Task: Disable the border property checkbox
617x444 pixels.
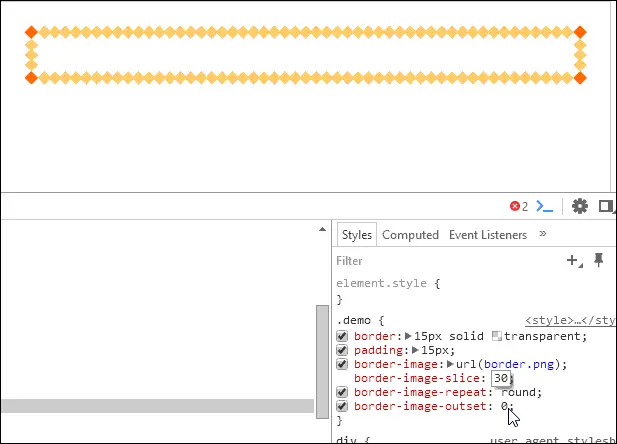Action: (x=342, y=336)
